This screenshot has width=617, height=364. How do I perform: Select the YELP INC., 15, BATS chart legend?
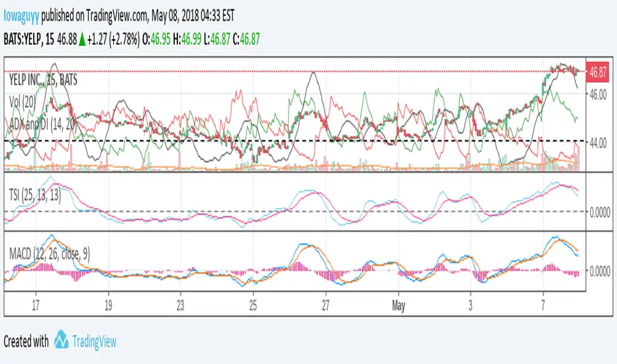(43, 80)
